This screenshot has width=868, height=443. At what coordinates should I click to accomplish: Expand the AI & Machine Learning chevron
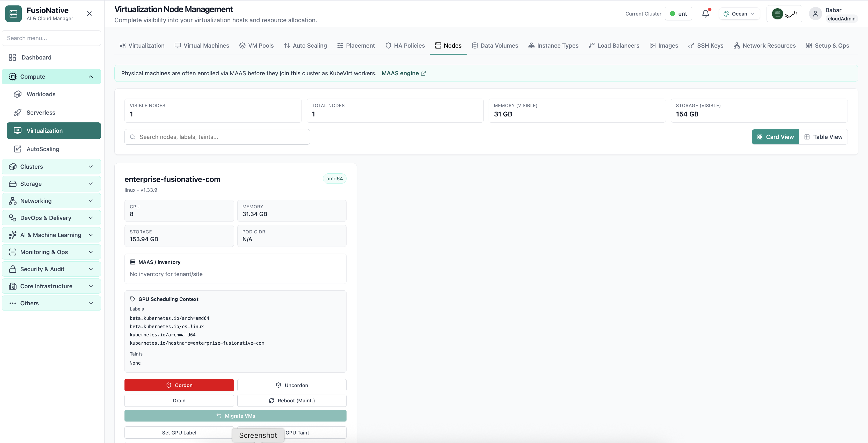coord(91,235)
